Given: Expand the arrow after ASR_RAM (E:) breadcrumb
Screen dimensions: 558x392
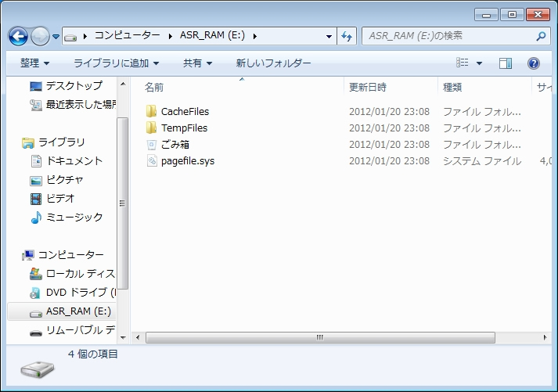Looking at the screenshot, I should (x=255, y=36).
